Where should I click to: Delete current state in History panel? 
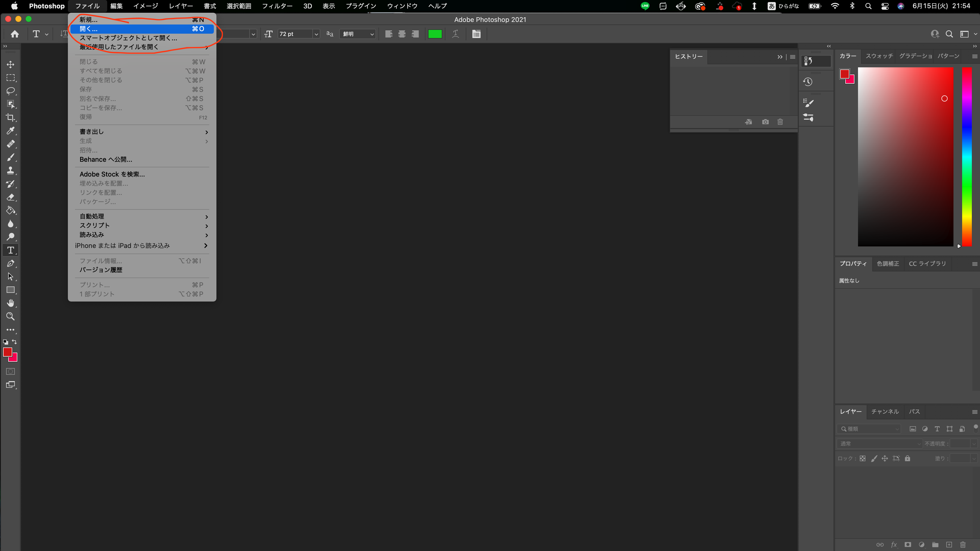780,122
